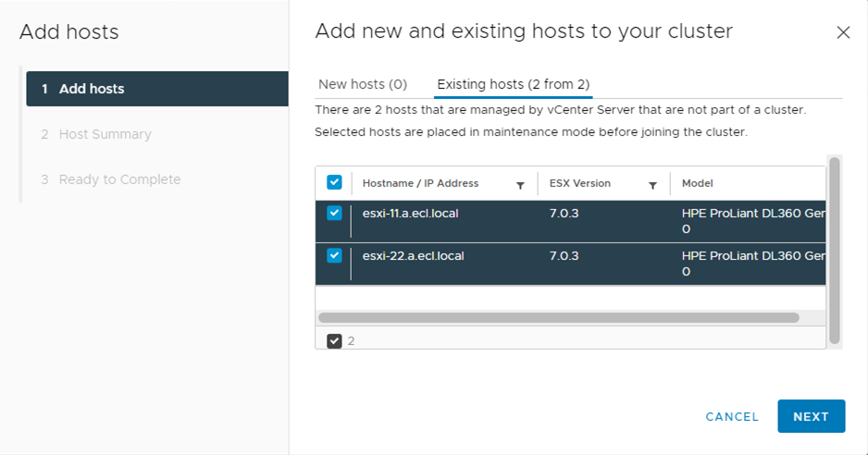Sort by Model column header
868x455 pixels.
[x=698, y=183]
